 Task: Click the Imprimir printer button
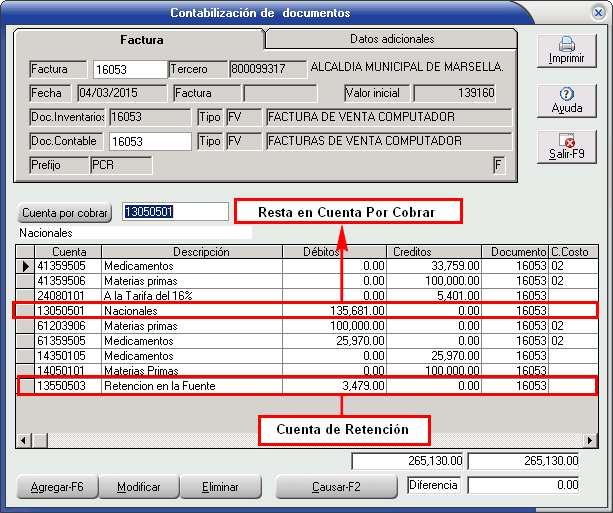(x=566, y=50)
